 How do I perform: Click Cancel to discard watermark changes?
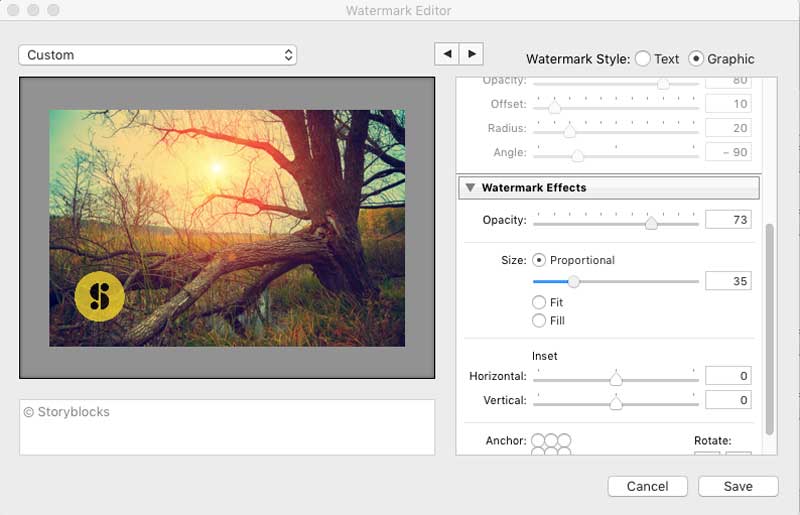tap(647, 486)
